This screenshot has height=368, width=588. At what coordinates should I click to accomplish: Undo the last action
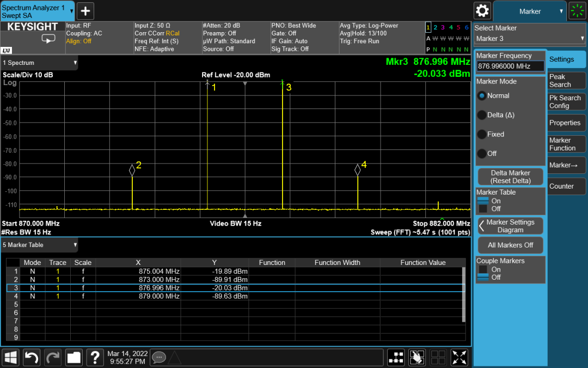[x=32, y=357]
